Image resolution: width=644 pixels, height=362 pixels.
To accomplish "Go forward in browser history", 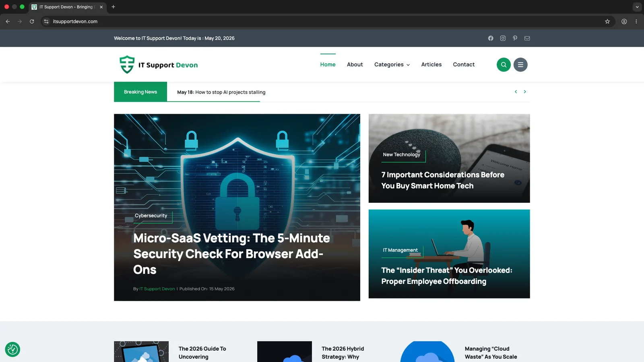I will coord(20,21).
